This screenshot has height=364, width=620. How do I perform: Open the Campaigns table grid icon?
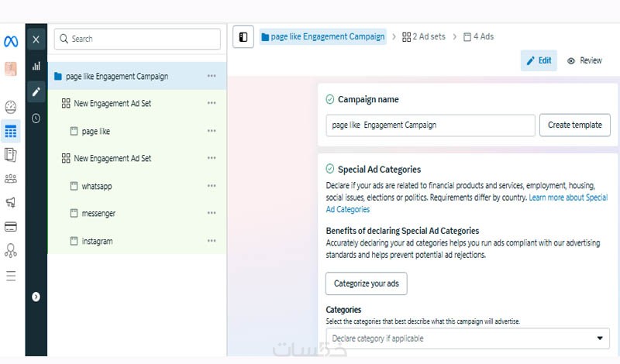tap(11, 131)
